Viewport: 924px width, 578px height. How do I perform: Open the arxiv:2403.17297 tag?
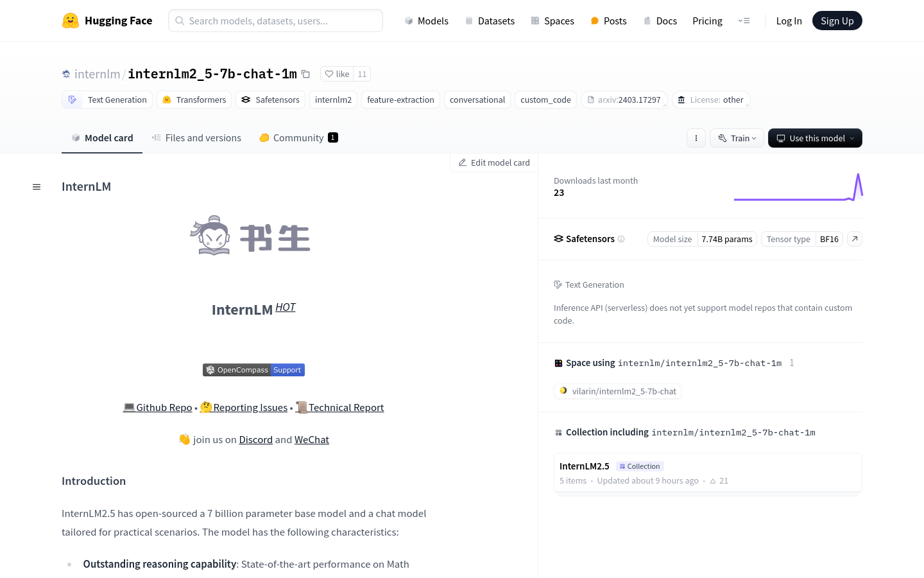coord(624,100)
